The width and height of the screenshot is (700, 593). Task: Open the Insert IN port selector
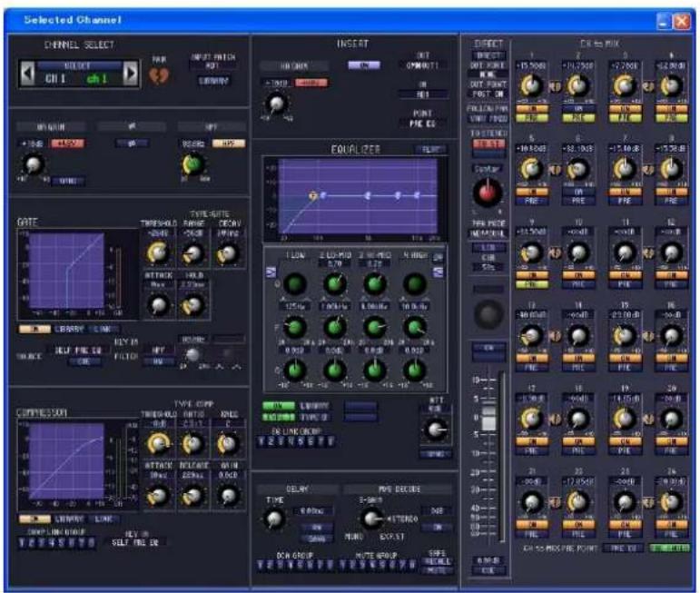(422, 94)
